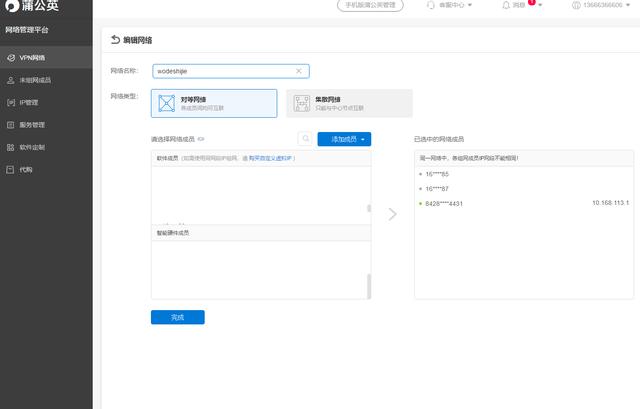Click the 代购 sidebar icon
The height and width of the screenshot is (409, 640).
tap(10, 170)
